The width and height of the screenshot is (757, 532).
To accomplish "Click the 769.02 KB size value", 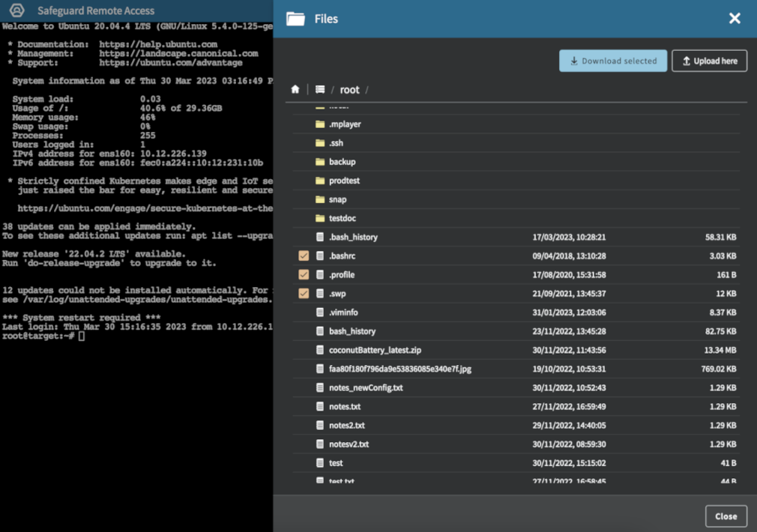I will (719, 369).
